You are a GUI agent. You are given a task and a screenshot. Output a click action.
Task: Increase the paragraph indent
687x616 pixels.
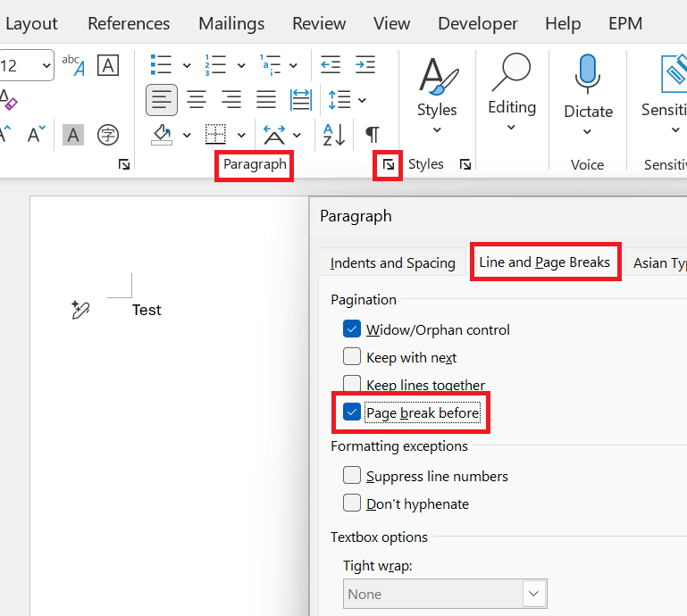tap(365, 65)
